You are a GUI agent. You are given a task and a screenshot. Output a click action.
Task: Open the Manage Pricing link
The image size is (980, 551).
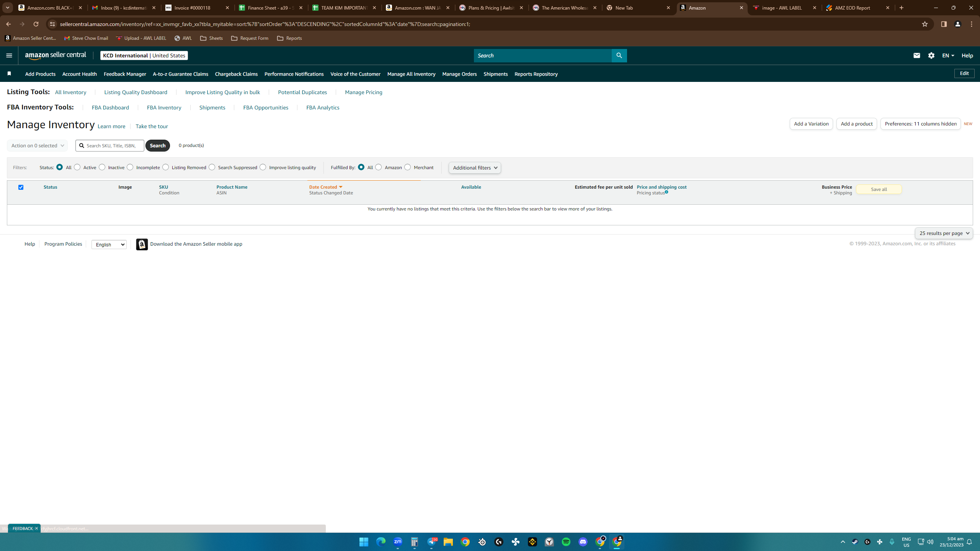[364, 92]
